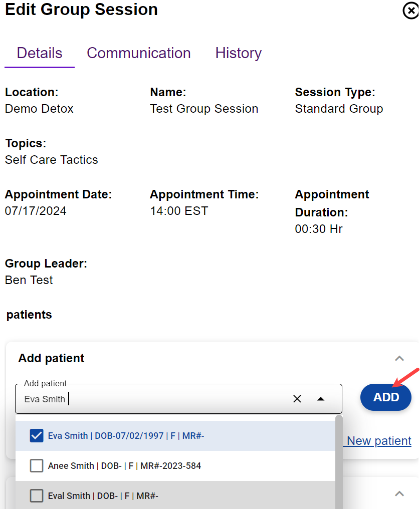Collapse the Add patient dropdown list
This screenshot has width=420, height=509.
321,399
